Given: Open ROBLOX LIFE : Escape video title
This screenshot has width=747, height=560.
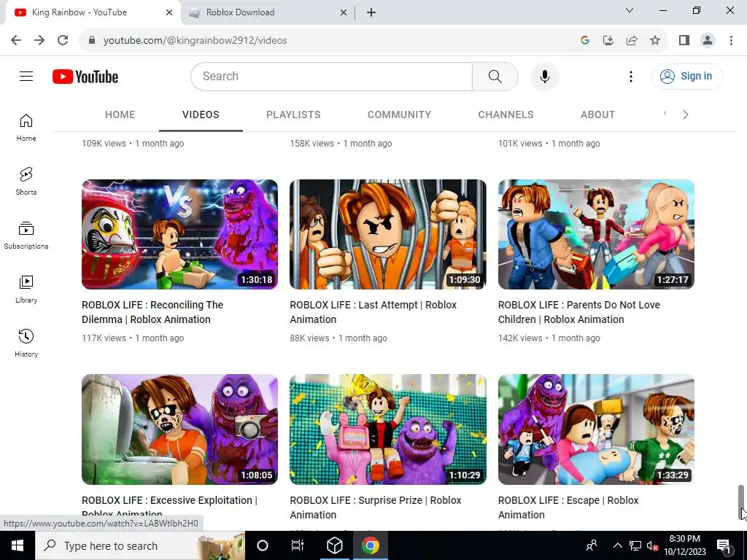Looking at the screenshot, I should point(568,507).
